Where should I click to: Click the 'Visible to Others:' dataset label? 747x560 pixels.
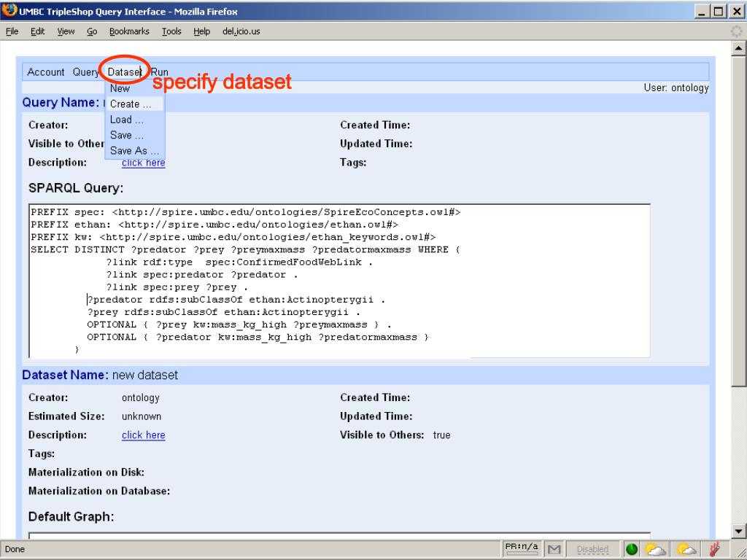(382, 435)
